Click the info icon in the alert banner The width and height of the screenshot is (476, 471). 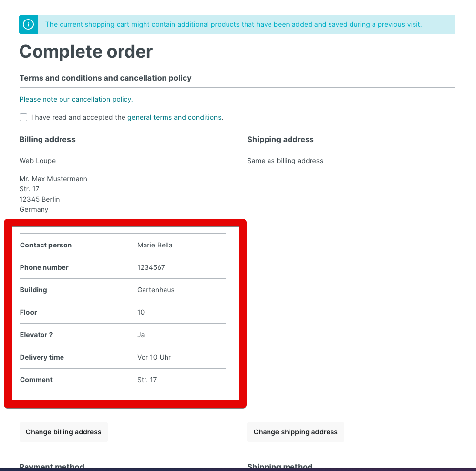28,24
